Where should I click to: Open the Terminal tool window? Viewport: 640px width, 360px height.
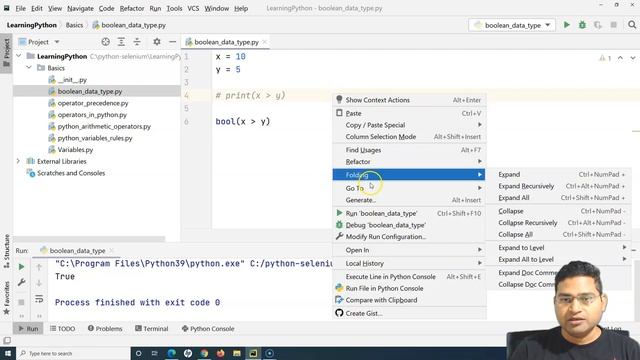151,329
